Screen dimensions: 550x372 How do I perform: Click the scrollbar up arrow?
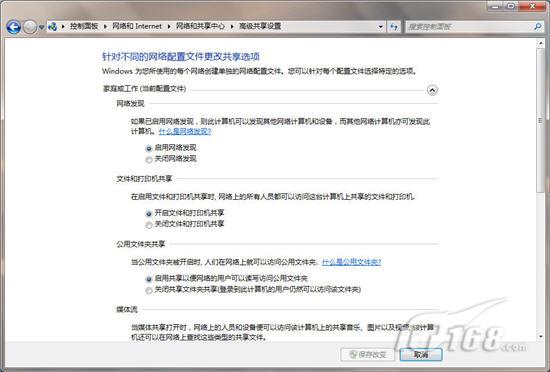tap(541, 43)
